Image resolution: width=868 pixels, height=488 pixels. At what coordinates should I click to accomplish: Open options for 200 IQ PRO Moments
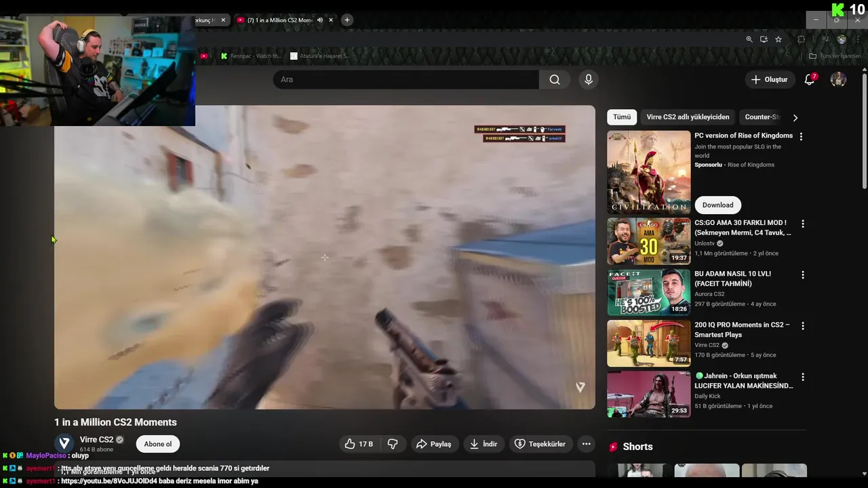[803, 326]
